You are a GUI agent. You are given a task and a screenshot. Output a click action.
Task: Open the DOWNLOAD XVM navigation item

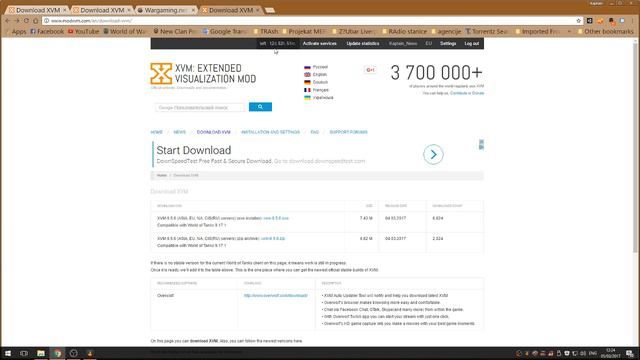click(x=213, y=132)
